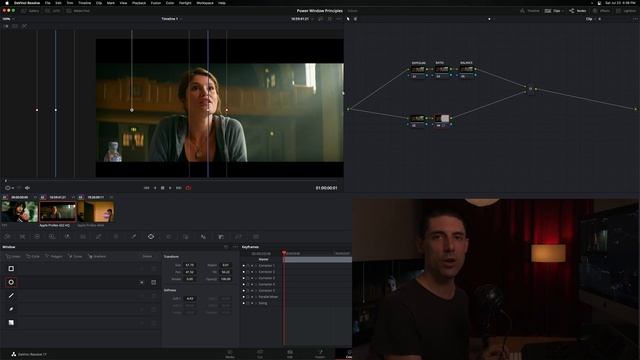Switch to the Fusion page tab
The image size is (640, 360).
point(320,353)
